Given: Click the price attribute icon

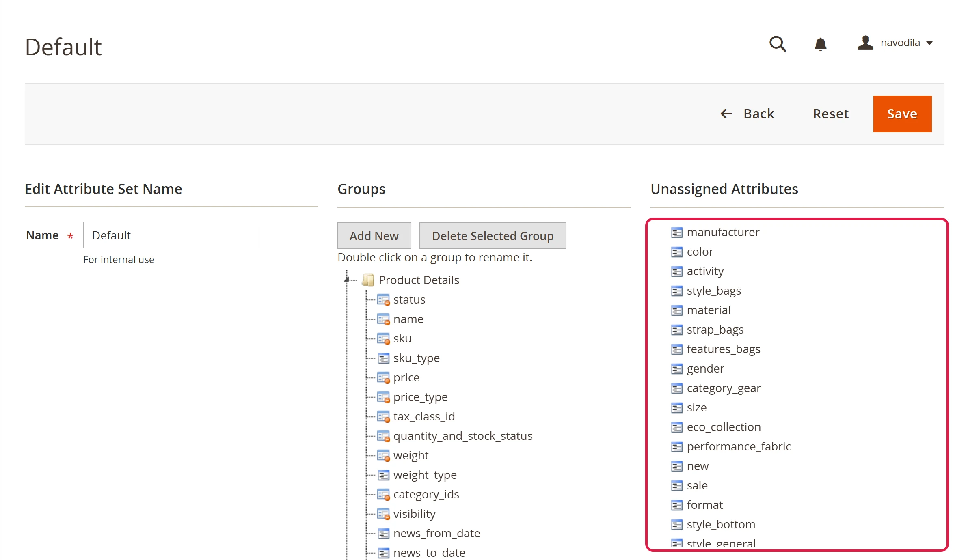Looking at the screenshot, I should [x=383, y=378].
